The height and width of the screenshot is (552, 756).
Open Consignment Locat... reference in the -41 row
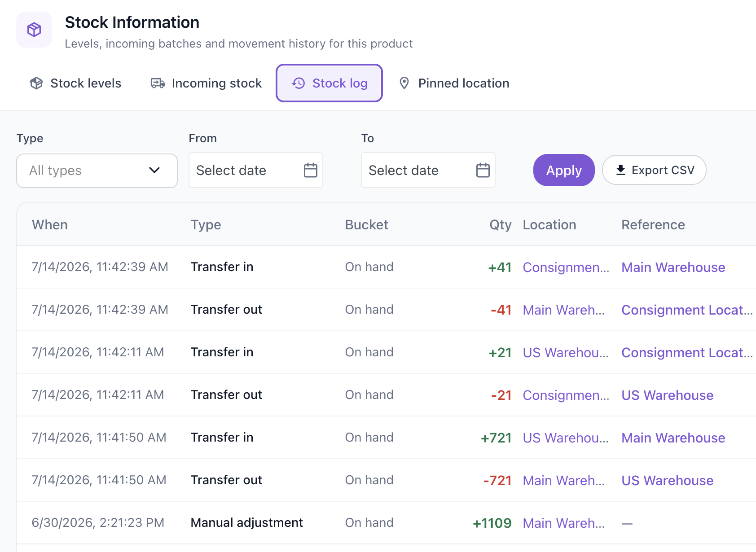[687, 310]
